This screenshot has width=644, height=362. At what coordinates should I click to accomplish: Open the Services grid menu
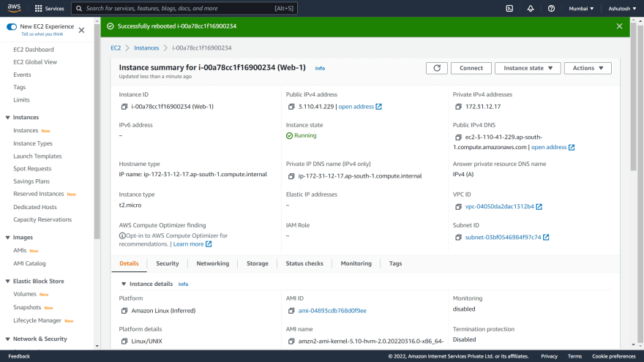49,8
